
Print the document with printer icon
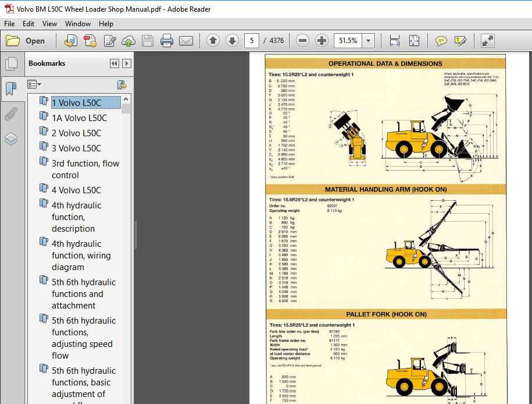point(167,41)
